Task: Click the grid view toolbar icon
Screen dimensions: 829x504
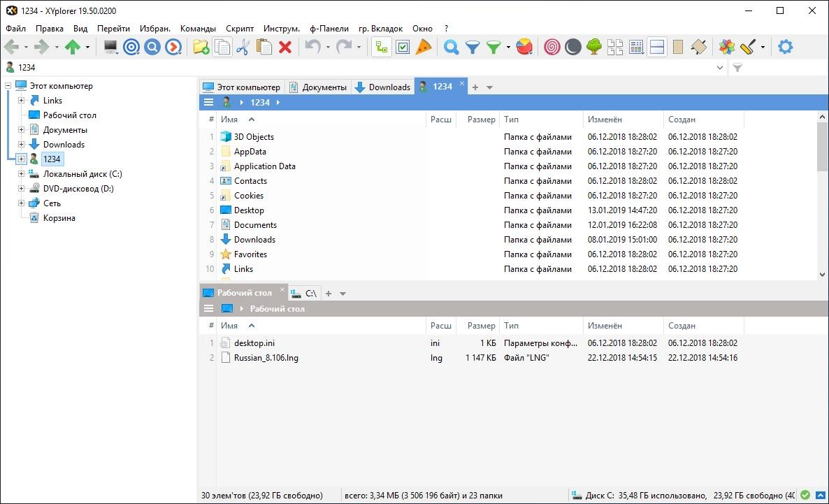Action: point(636,47)
